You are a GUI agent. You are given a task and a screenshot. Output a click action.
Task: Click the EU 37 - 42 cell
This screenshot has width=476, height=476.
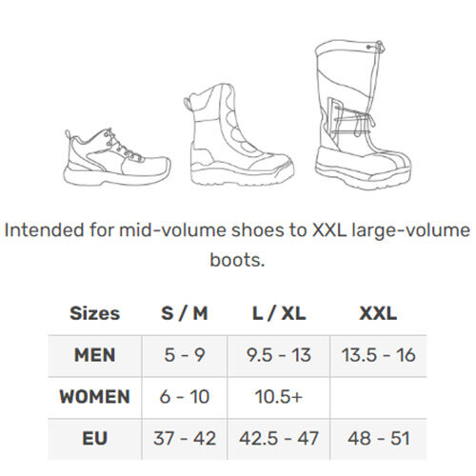click(185, 439)
